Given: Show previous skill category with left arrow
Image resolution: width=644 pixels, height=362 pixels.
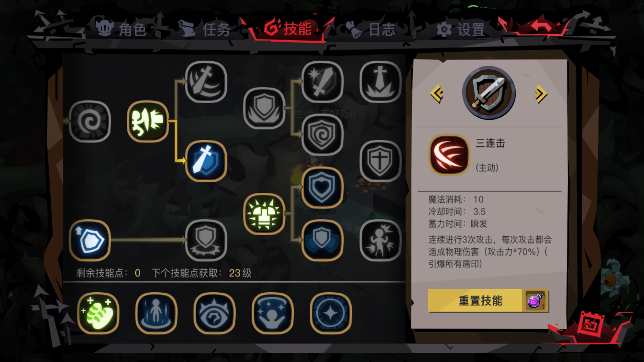Looking at the screenshot, I should click(437, 94).
